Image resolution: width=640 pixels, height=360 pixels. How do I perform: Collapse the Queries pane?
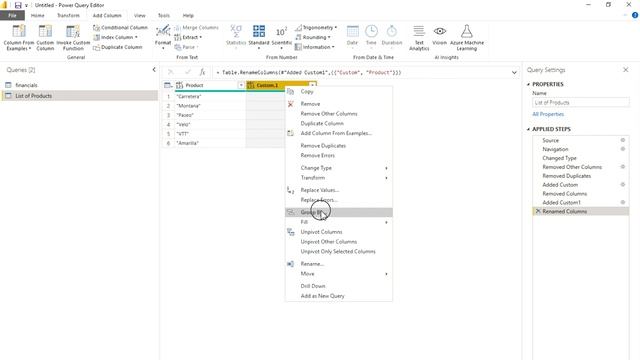154,70
